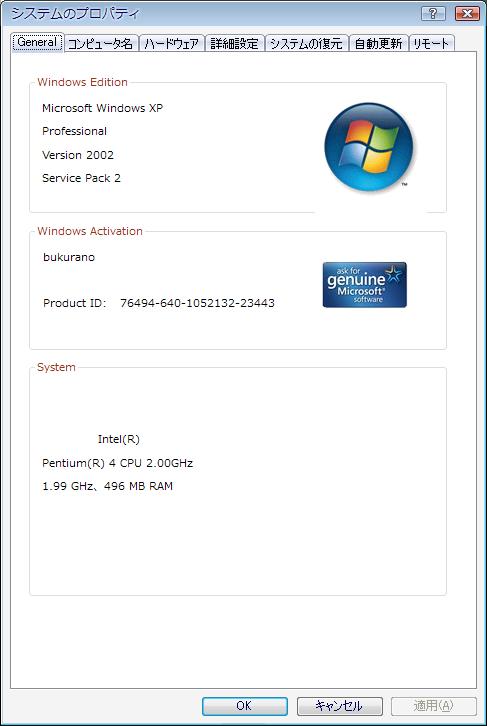Click the Intel(R) text
The height and width of the screenshot is (726, 487).
[x=119, y=439]
